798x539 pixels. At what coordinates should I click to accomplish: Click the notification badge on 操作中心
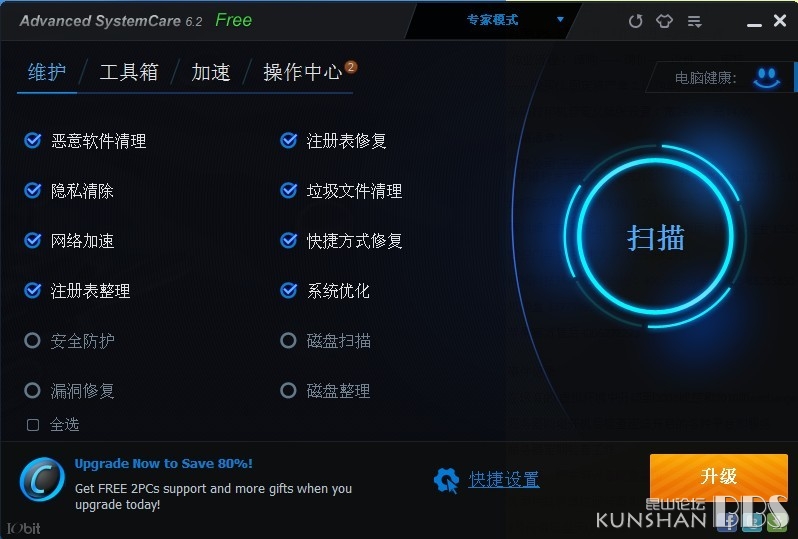[351, 67]
